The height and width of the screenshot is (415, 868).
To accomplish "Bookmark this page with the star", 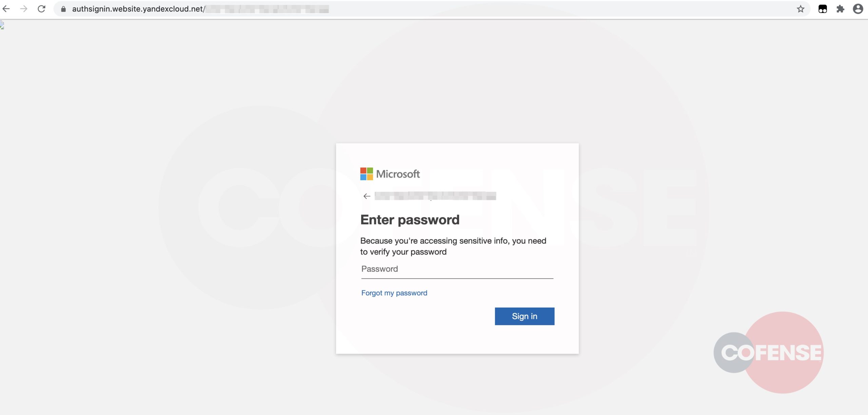I will (x=801, y=9).
